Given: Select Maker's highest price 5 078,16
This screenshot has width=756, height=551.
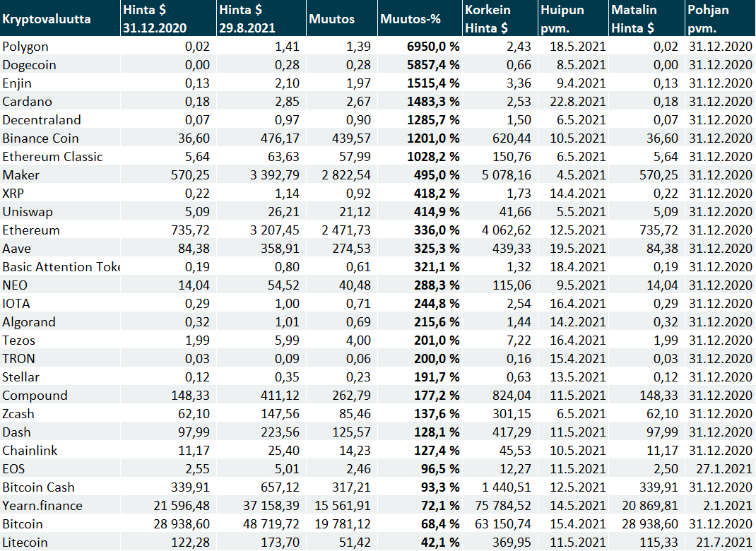Looking at the screenshot, I should [502, 175].
